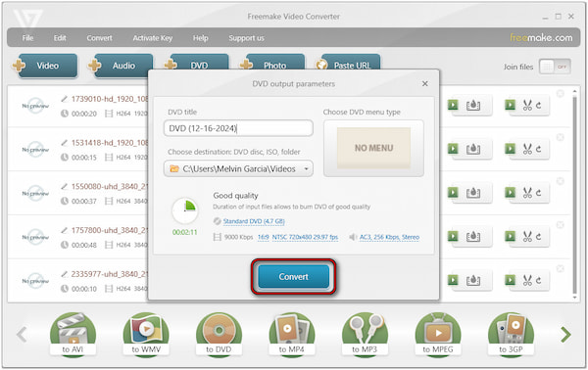Click the Paste URL button
The image size is (588, 370).
(x=348, y=63)
